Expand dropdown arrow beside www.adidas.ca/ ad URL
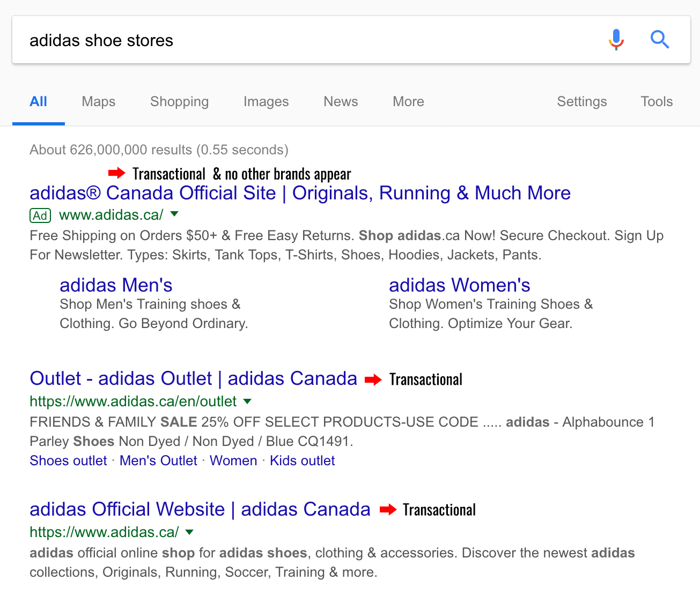 coord(174,214)
